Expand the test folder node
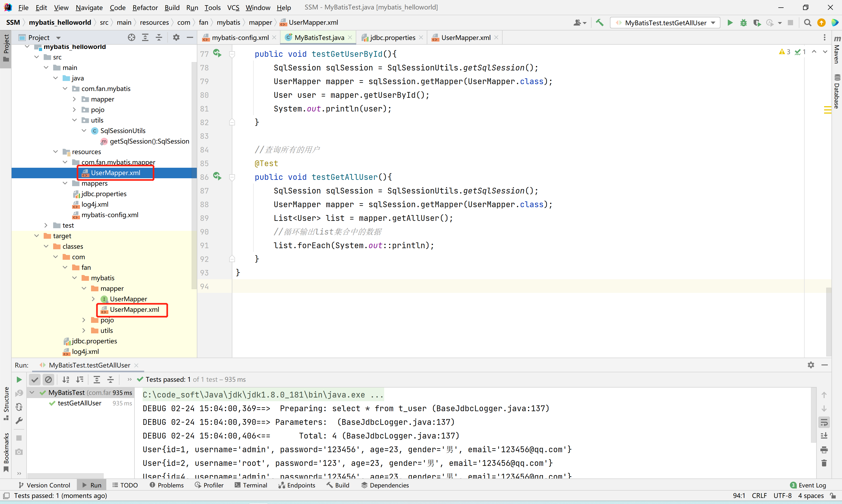The image size is (842, 504). point(46,225)
